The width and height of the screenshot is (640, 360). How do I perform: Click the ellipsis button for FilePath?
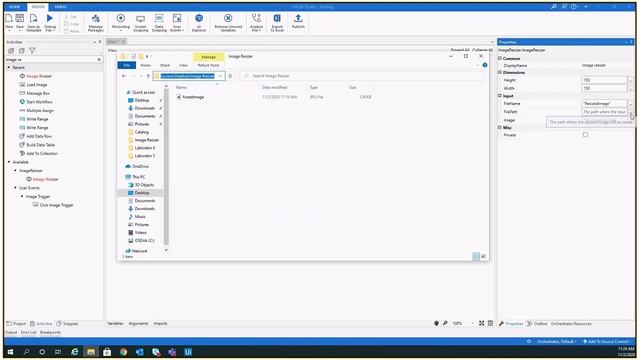(630, 112)
